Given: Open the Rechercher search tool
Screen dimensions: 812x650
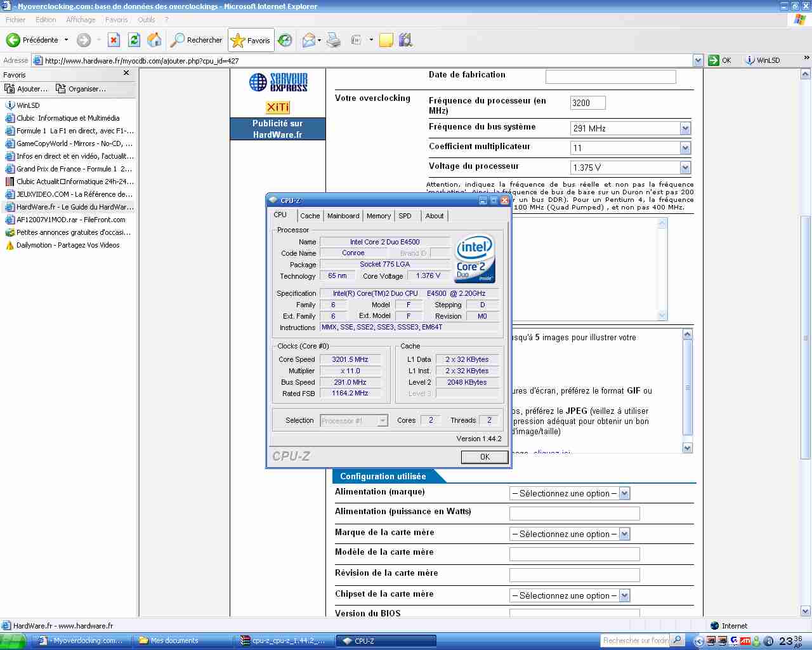Looking at the screenshot, I should 197,40.
